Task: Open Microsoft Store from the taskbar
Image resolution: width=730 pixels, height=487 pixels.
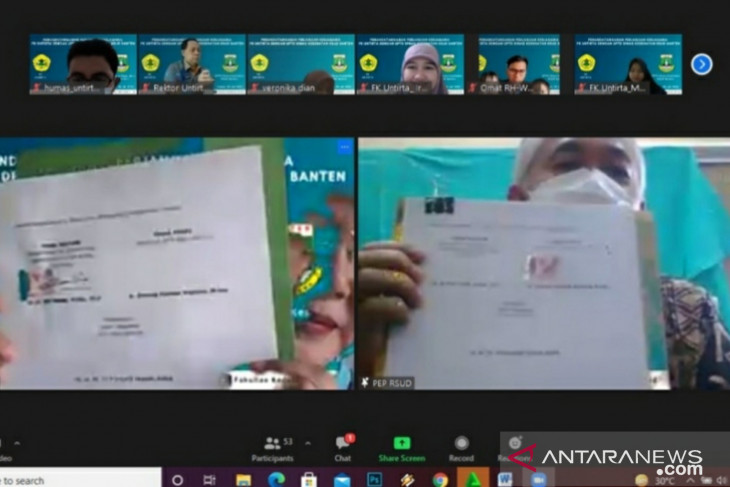Action: tap(309, 479)
